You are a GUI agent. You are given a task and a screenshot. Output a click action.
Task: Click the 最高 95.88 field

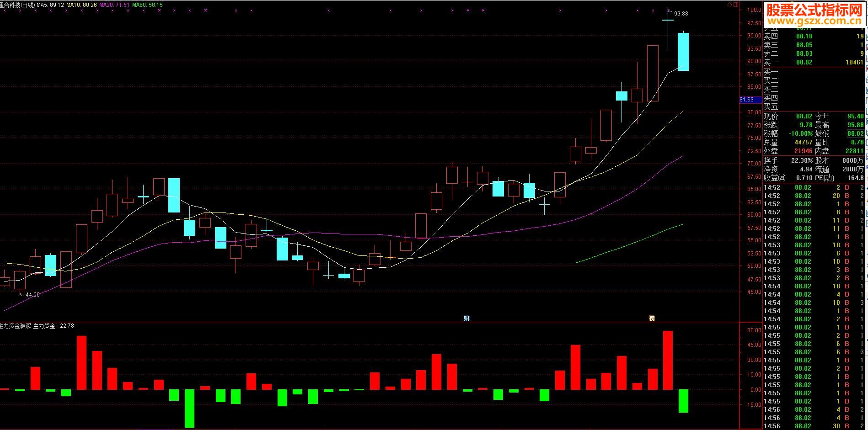839,125
